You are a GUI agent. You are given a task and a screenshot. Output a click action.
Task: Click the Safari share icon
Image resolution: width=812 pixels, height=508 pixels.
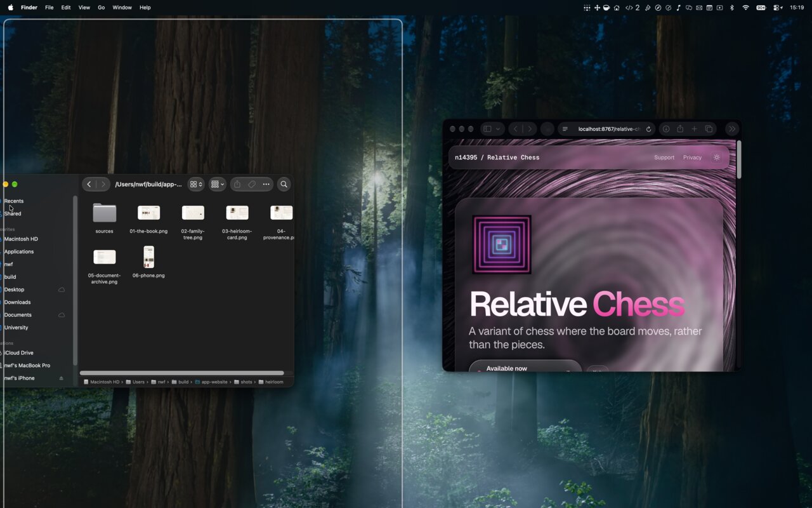680,129
